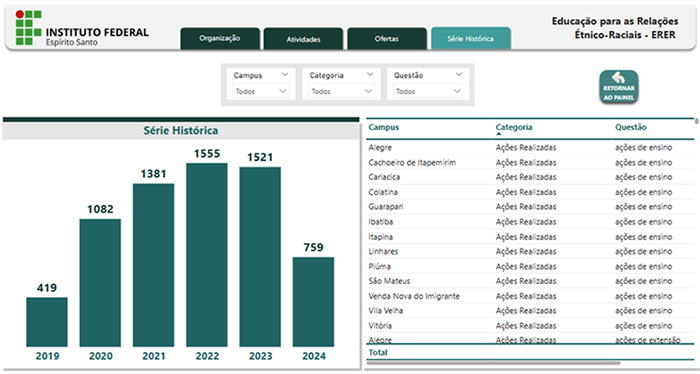Select the 2020 bar with value 1082
The image size is (700, 374).
pyautogui.click(x=100, y=283)
